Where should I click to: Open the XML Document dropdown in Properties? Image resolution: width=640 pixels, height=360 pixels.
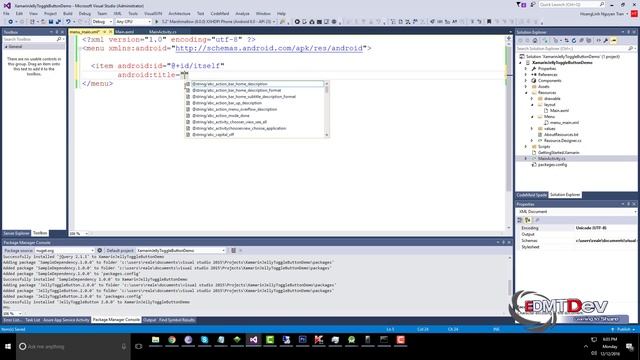[x=576, y=211]
